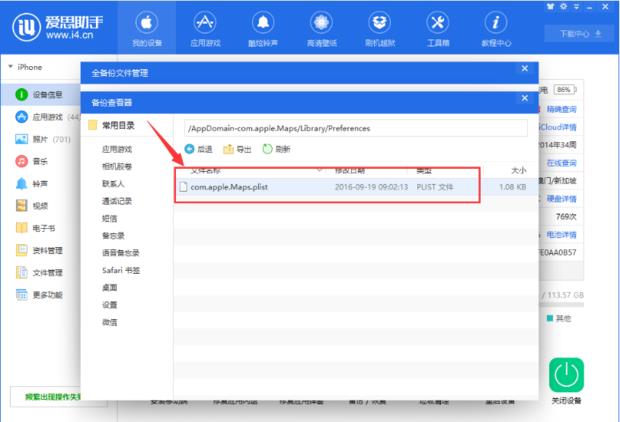Click the 常用目录 folder header
The image size is (620, 422).
pyautogui.click(x=112, y=125)
